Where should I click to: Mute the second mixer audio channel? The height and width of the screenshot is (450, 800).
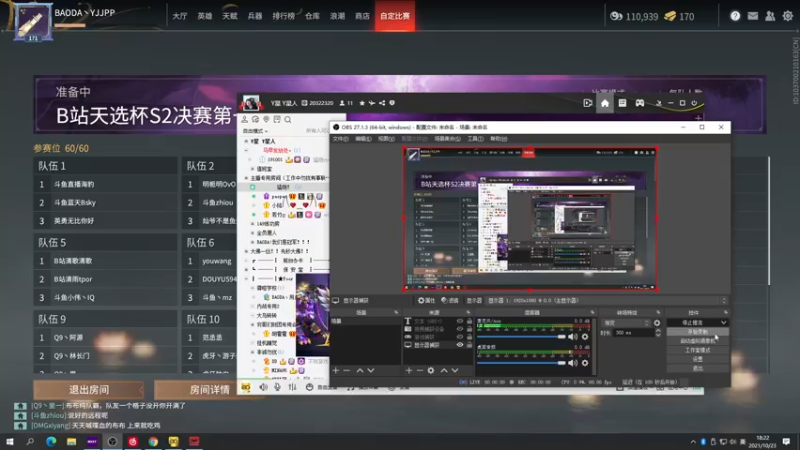pos(573,363)
